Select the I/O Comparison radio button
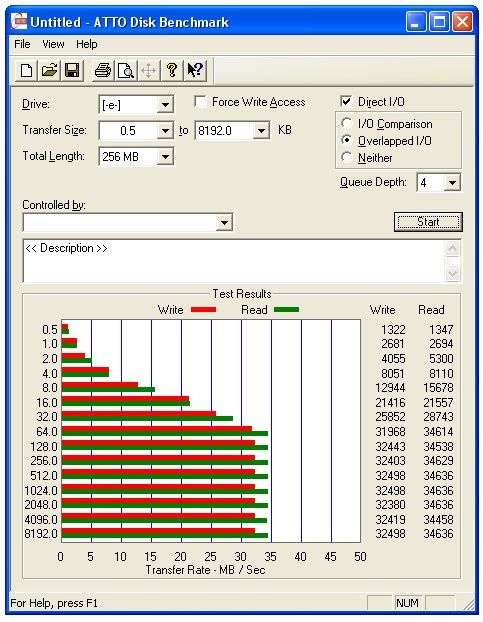This screenshot has height=622, width=483. point(347,123)
